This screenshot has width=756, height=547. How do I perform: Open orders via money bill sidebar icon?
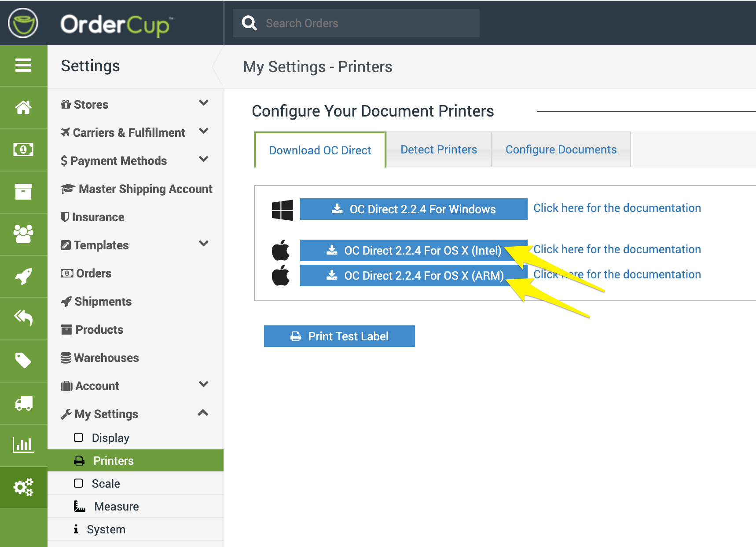click(x=23, y=150)
